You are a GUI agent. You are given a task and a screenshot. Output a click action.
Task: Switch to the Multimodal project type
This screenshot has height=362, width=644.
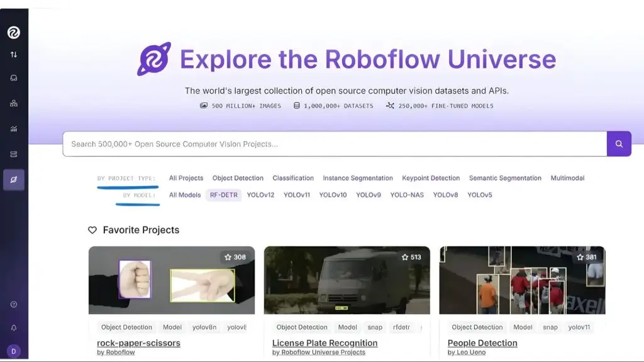point(567,178)
